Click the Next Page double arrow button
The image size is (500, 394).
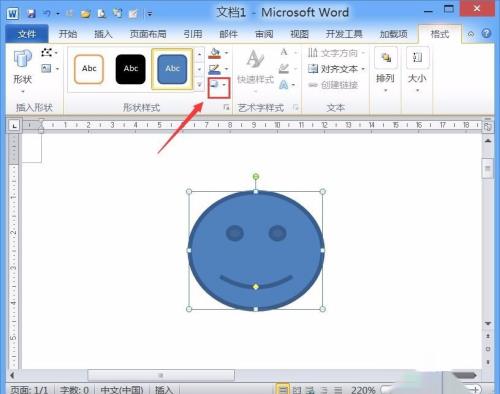pos(488,362)
